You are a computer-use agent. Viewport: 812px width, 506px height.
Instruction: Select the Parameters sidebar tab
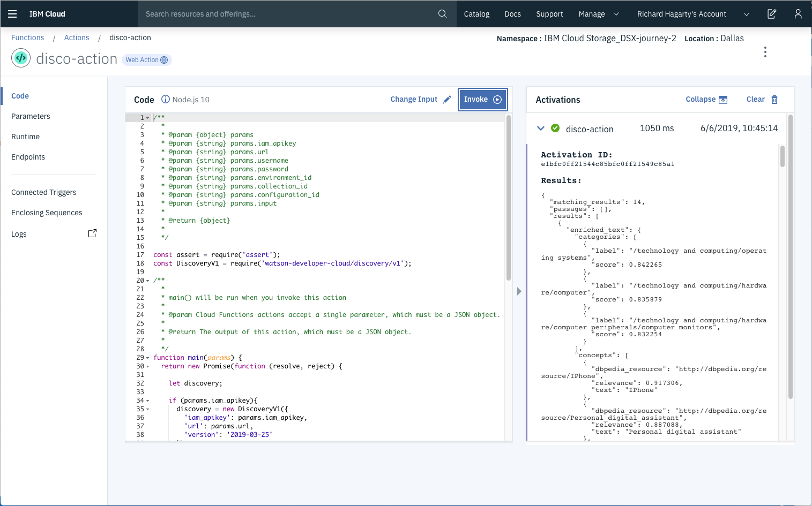[x=31, y=116]
